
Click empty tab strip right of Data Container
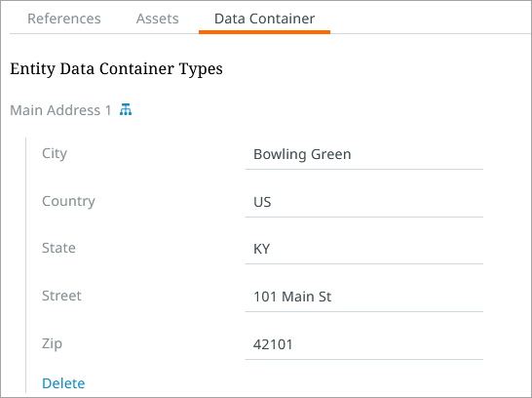coord(431,19)
